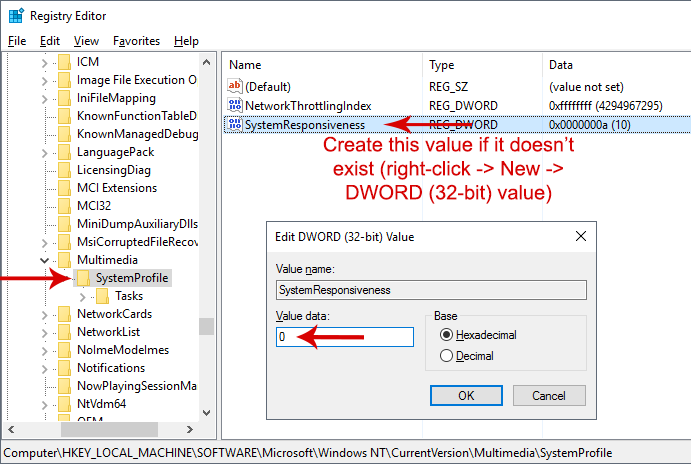Screen dimensions: 691x464
Task: Select the SystemResponsiveness DWORD value icon
Action: (x=235, y=125)
